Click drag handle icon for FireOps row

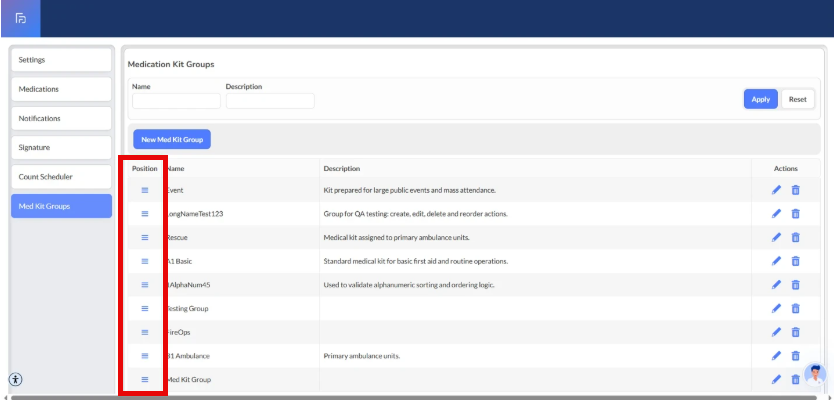coord(144,332)
